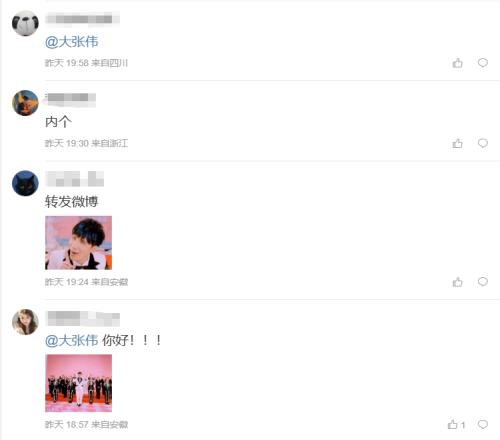Open the @大张伟 mention beside 你好!!!

72,340
